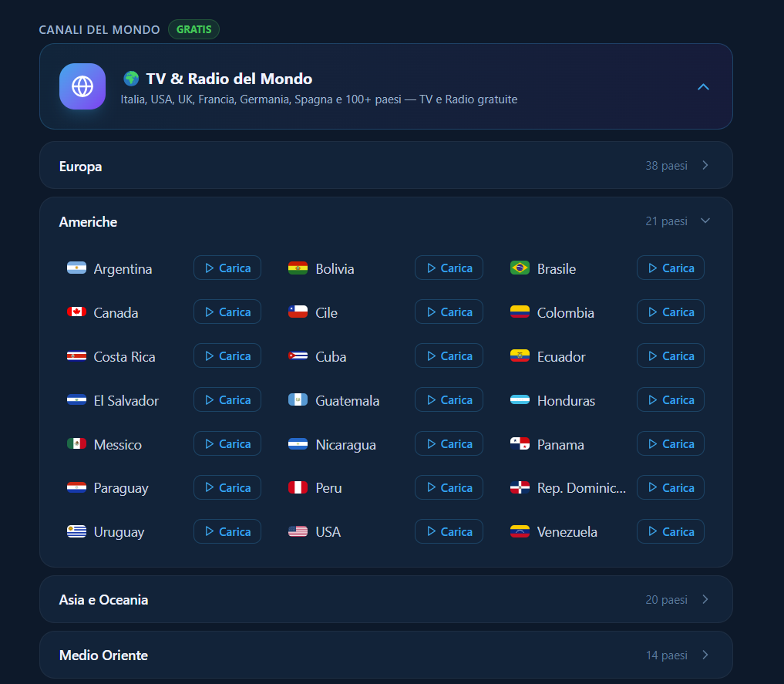
Task: Click the "20 paesi" count label
Action: 666,599
